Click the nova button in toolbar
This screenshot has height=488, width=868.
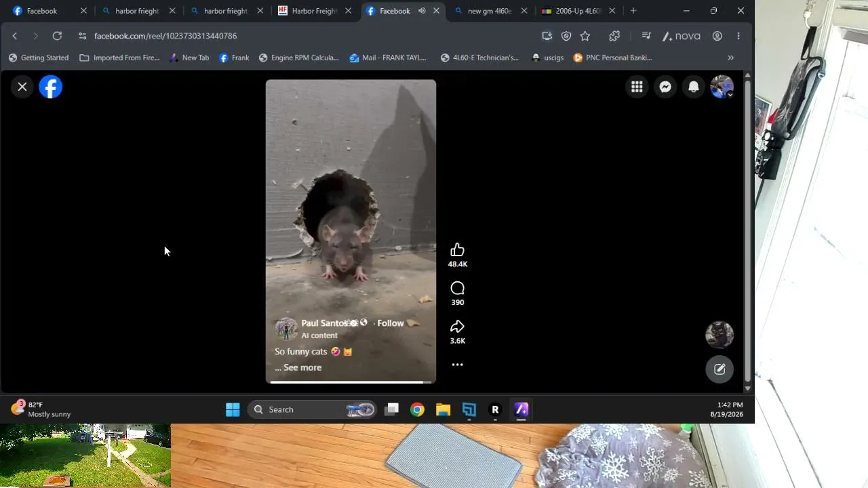682,36
